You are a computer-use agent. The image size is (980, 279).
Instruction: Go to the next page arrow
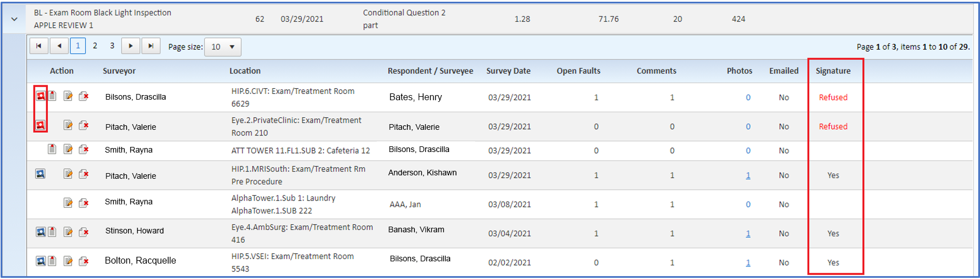point(131,46)
